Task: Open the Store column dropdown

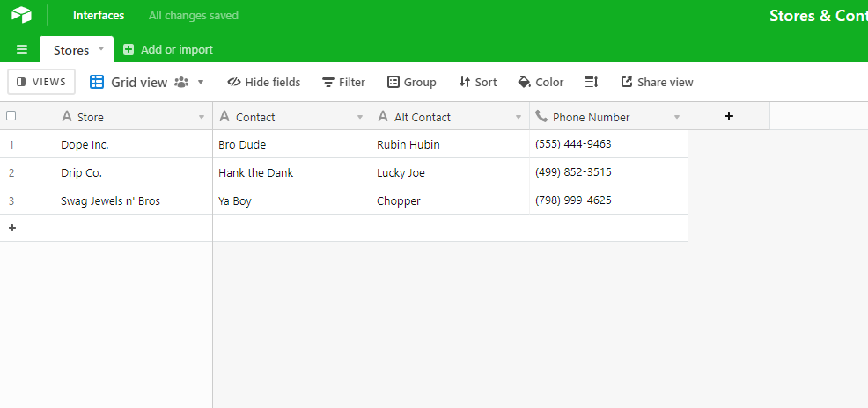Action: (x=202, y=117)
